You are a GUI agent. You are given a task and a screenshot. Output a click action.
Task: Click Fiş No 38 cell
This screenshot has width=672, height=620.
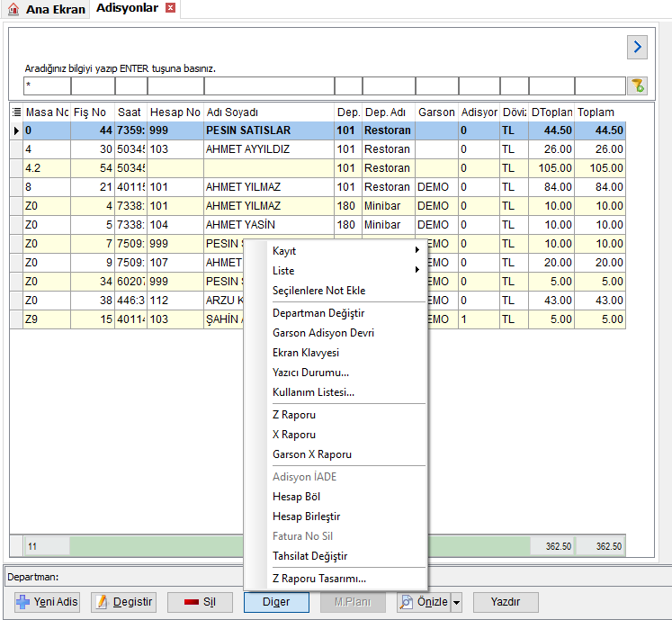93,301
